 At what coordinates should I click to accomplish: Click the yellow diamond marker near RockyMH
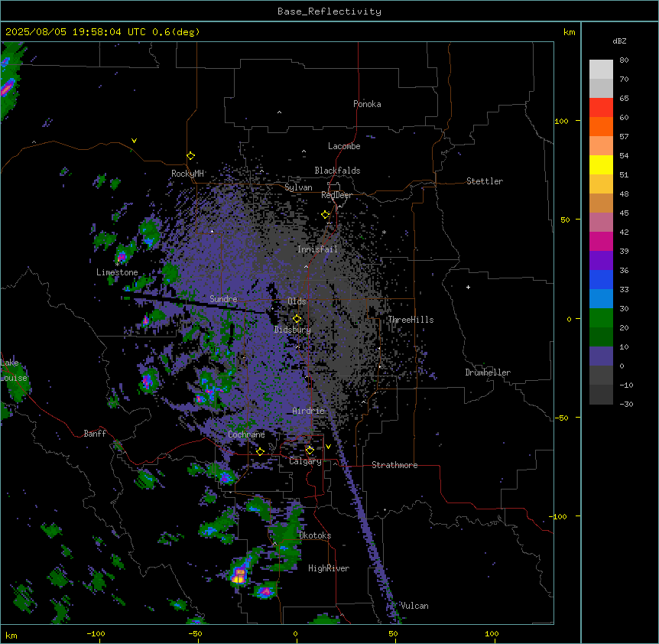click(190, 155)
